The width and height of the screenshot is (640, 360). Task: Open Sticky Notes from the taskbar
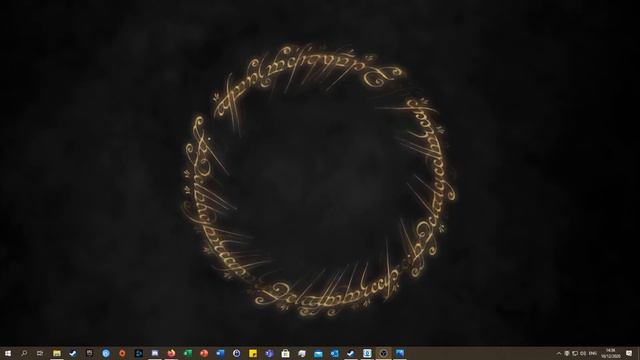click(253, 353)
